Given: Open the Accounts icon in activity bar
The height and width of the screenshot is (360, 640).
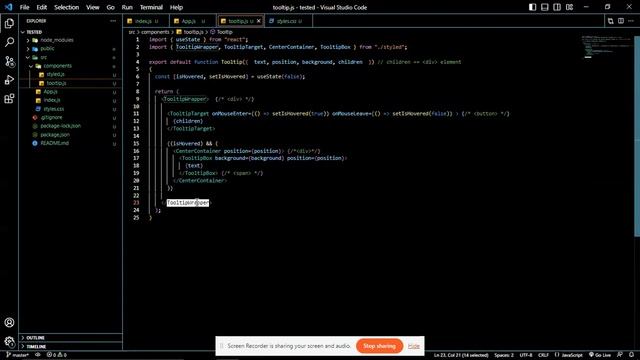Looking at the screenshot, I should coord(9,322).
